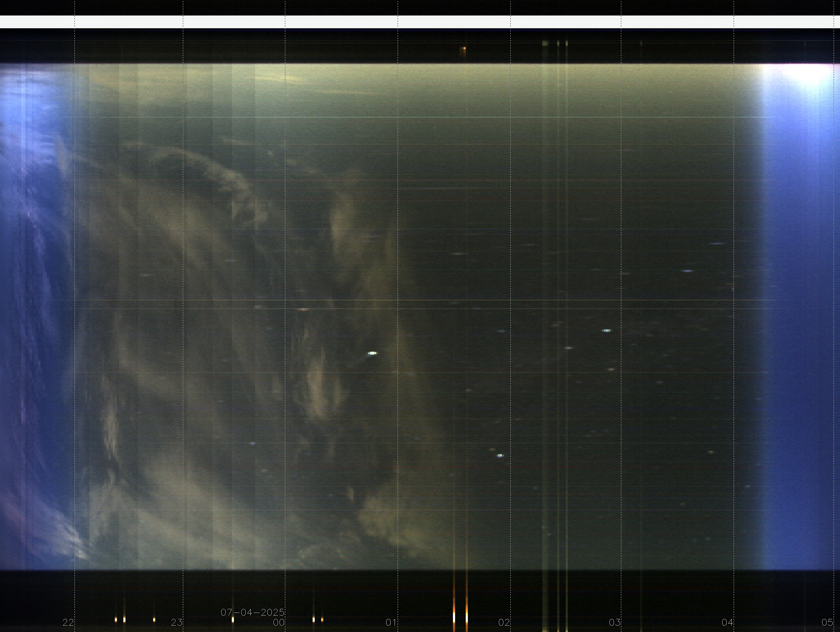Select the 00 midnight hour label
Screen dimensions: 840x632
279,623
